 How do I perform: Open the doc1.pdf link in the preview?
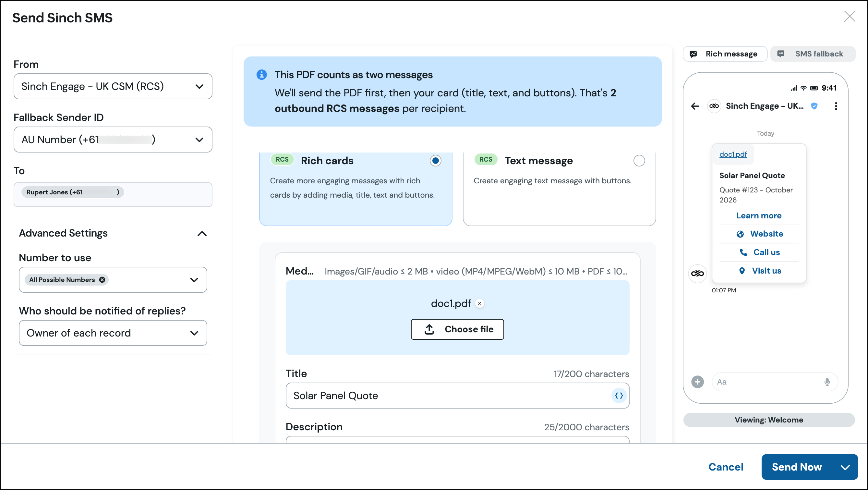(x=733, y=154)
